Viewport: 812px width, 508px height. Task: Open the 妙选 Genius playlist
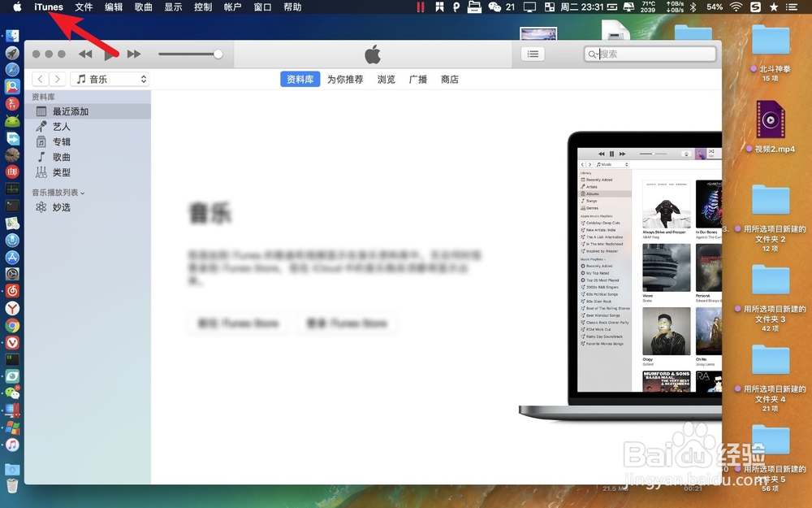pyautogui.click(x=88, y=207)
